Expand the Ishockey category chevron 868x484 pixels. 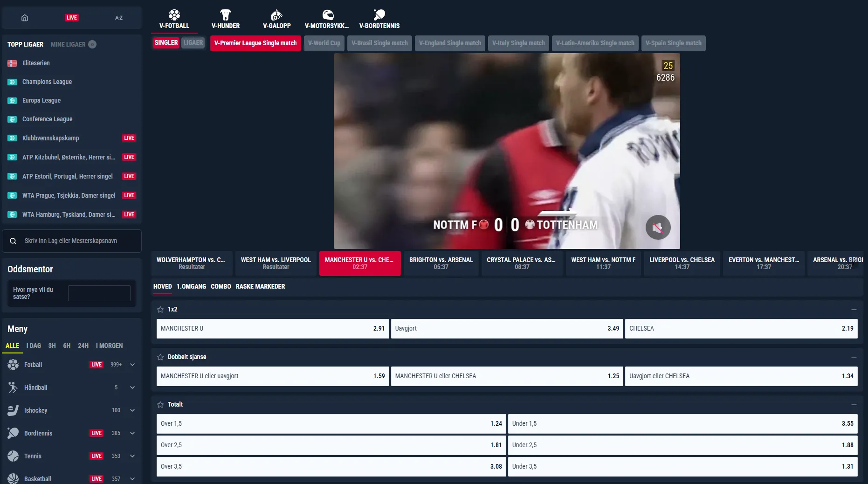coord(132,410)
